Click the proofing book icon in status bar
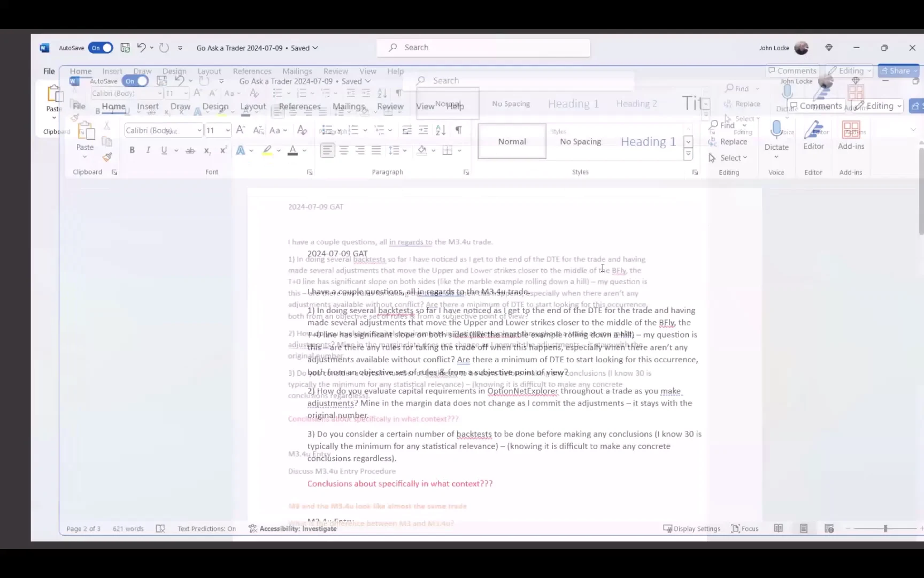Viewport: 924px width, 578px height. coord(160,529)
